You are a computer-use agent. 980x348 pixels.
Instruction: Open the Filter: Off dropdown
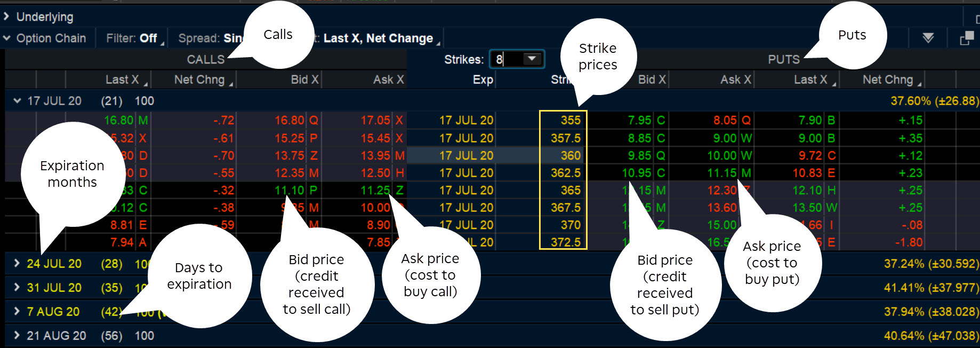coord(131,38)
